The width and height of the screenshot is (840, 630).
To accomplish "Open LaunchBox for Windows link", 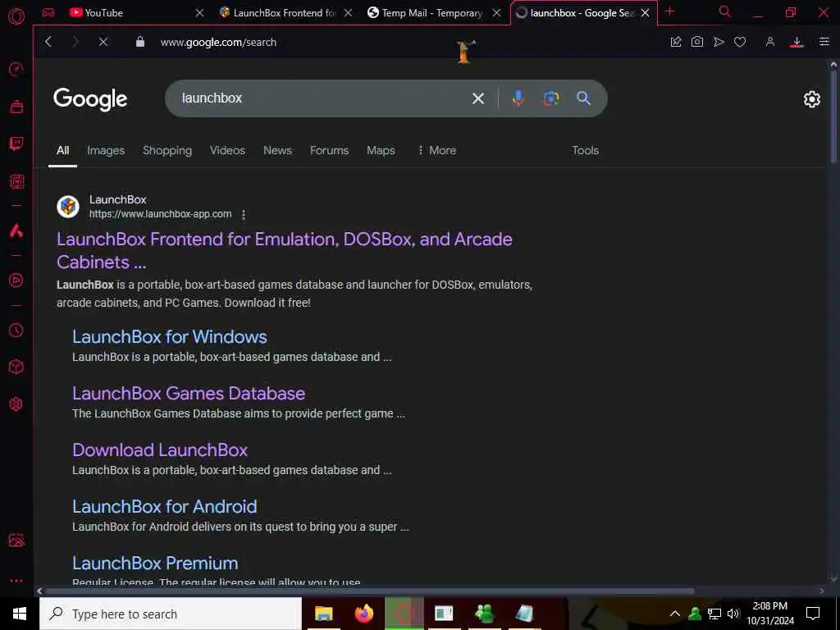I will (x=169, y=336).
